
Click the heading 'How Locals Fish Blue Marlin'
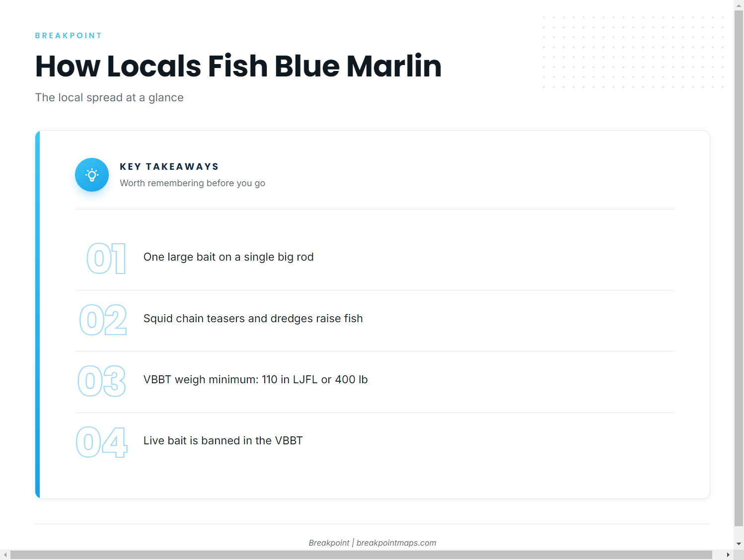238,66
